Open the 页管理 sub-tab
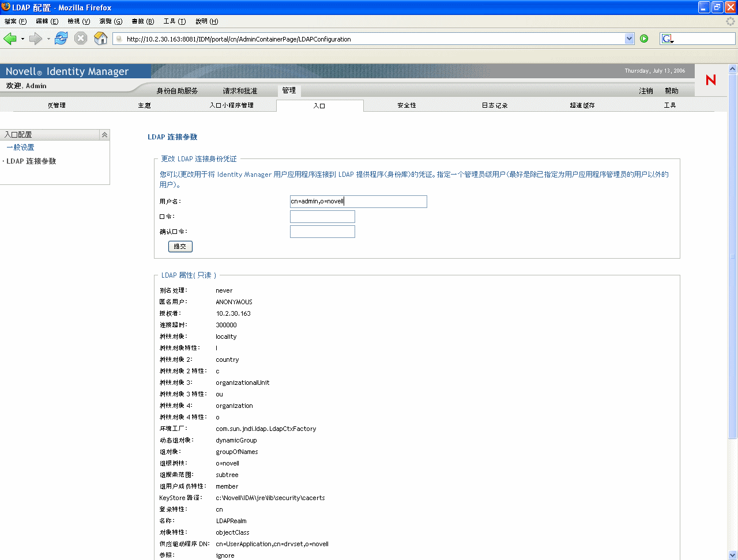 tap(57, 105)
